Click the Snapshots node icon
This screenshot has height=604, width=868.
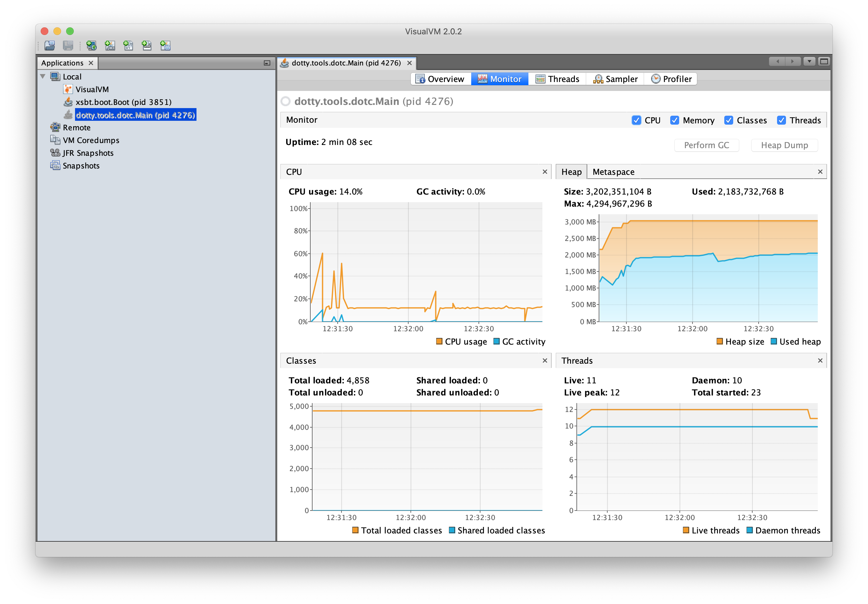click(x=55, y=166)
